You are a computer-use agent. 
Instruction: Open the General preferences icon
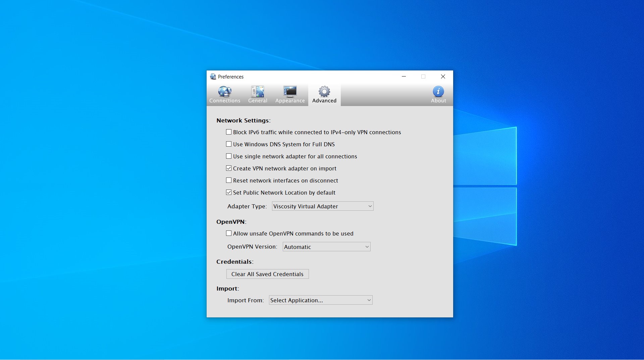click(x=258, y=91)
